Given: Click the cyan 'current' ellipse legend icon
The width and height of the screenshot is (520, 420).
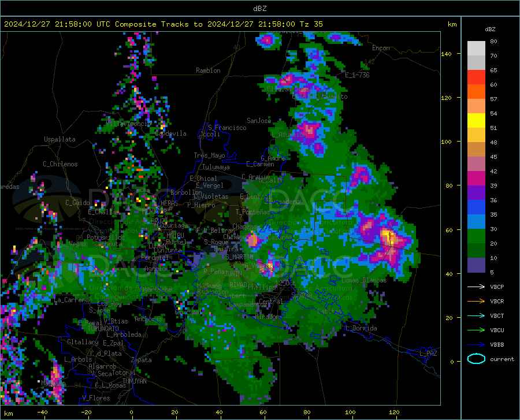Looking at the screenshot, I should tap(476, 359).
